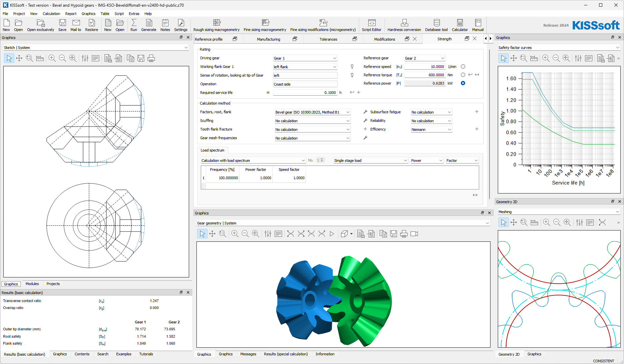Select the Reference power radio button
This screenshot has height=364, width=624.
(x=463, y=83)
